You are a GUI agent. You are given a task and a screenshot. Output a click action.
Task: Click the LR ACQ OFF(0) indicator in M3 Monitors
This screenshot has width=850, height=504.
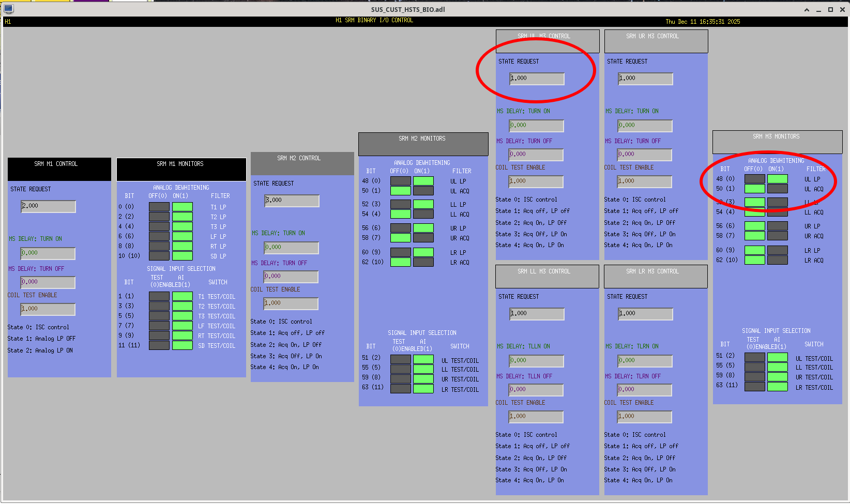point(754,260)
